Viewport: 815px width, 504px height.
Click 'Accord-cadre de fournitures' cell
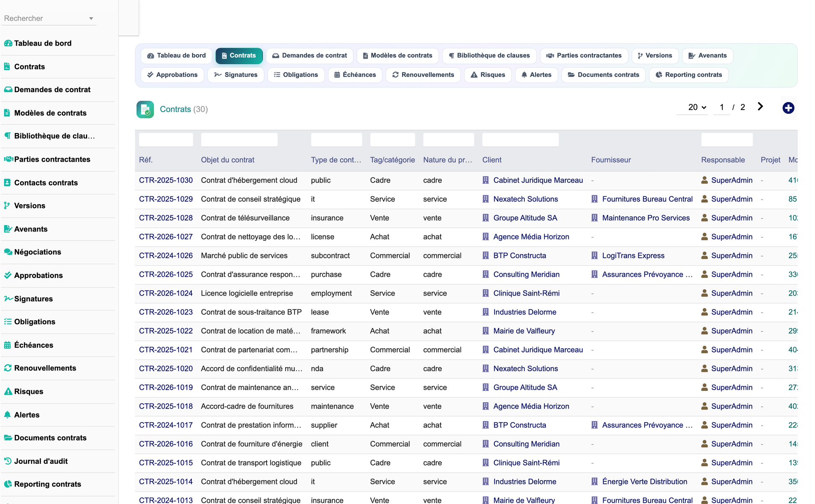(x=247, y=406)
